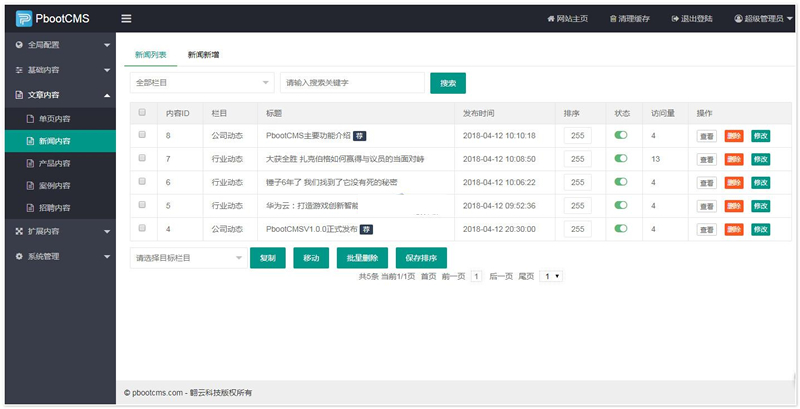Open 案例内容 in the sidebar

54,185
